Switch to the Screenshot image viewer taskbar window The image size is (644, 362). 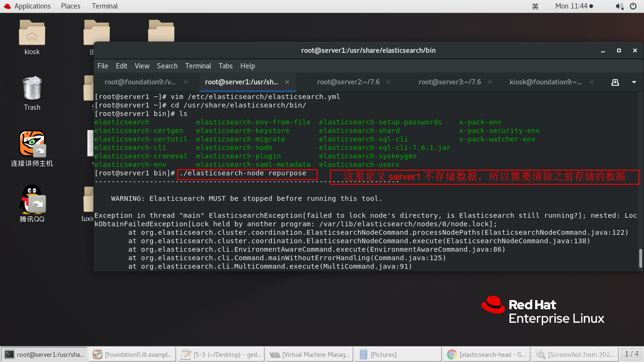click(575, 354)
